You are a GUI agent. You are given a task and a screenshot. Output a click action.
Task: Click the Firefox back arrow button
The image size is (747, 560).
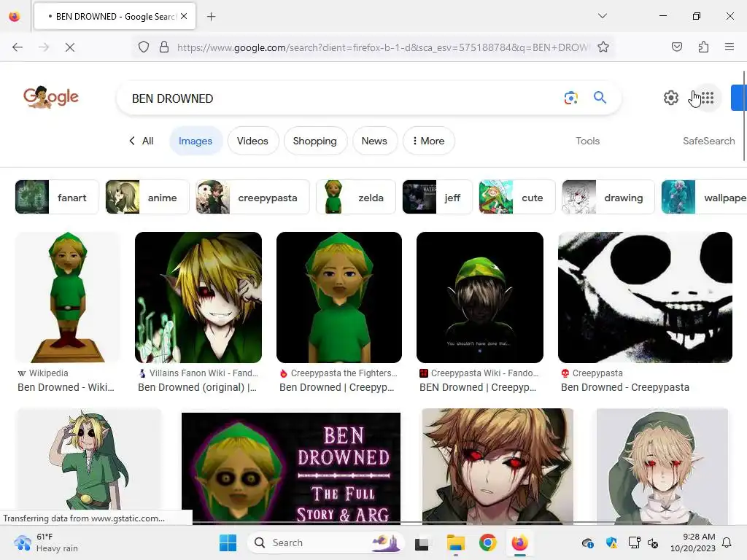[x=18, y=47]
